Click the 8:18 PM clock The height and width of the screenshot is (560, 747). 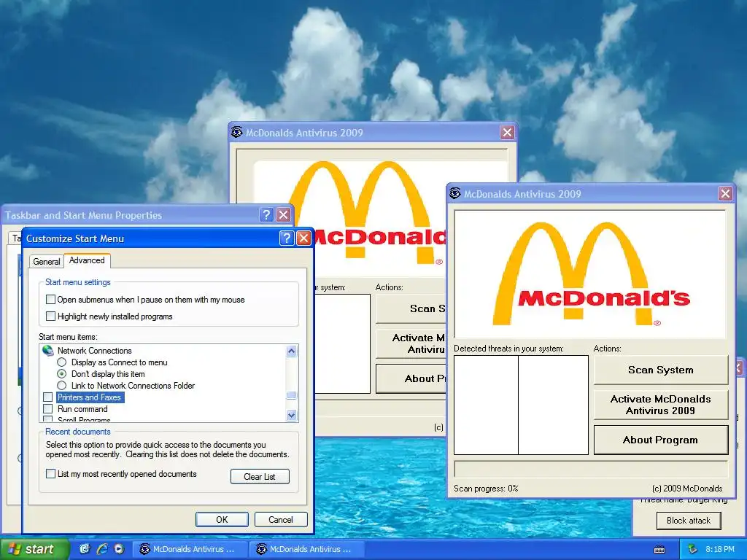tap(719, 549)
